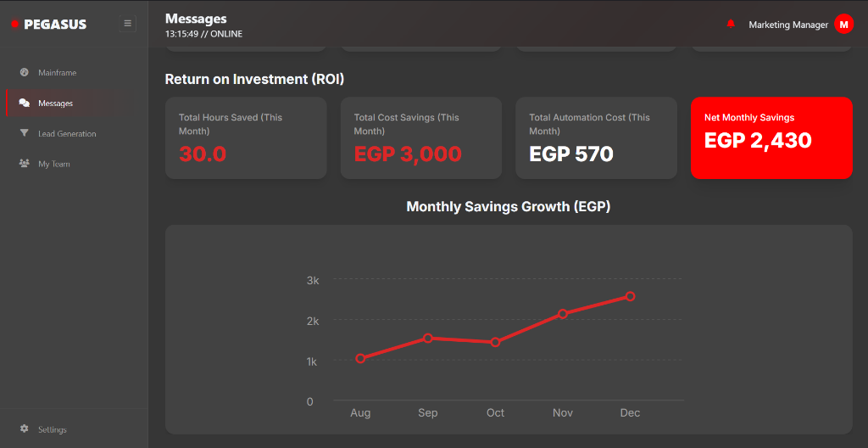Screen dimensions: 868x448
Task: Open the Settings page
Action: pos(52,430)
